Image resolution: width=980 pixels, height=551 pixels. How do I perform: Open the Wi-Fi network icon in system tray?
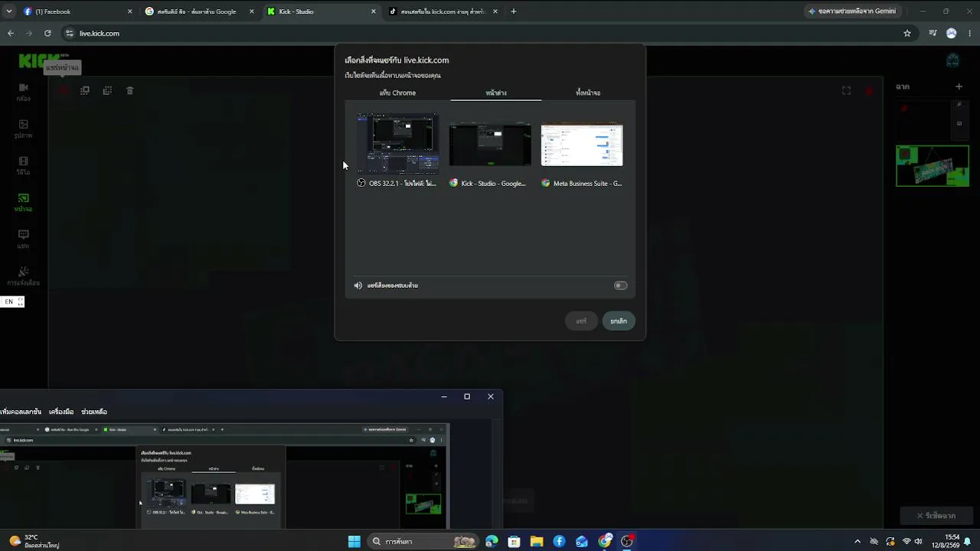(906, 541)
